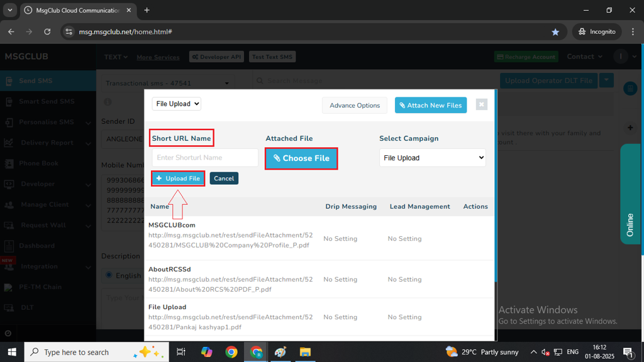Click the Developer sidebar icon

[9, 184]
